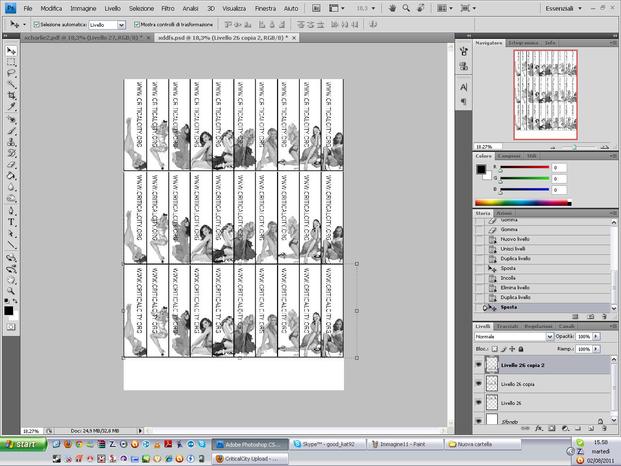621x466 pixels.
Task: Open Opacità slider arrow
Action: tap(596, 336)
